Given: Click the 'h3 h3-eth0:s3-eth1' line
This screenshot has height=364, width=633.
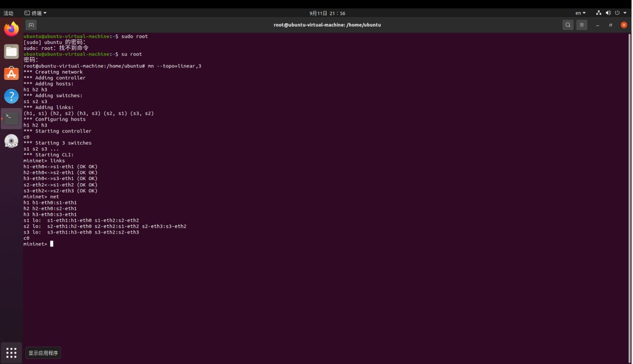Looking at the screenshot, I should (50, 214).
